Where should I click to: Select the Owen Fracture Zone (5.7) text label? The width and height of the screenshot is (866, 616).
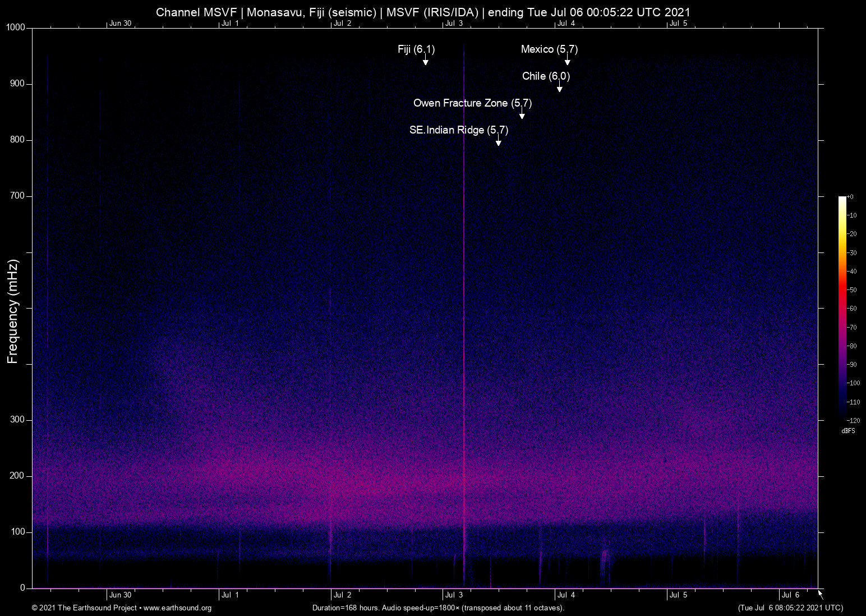[x=472, y=103]
